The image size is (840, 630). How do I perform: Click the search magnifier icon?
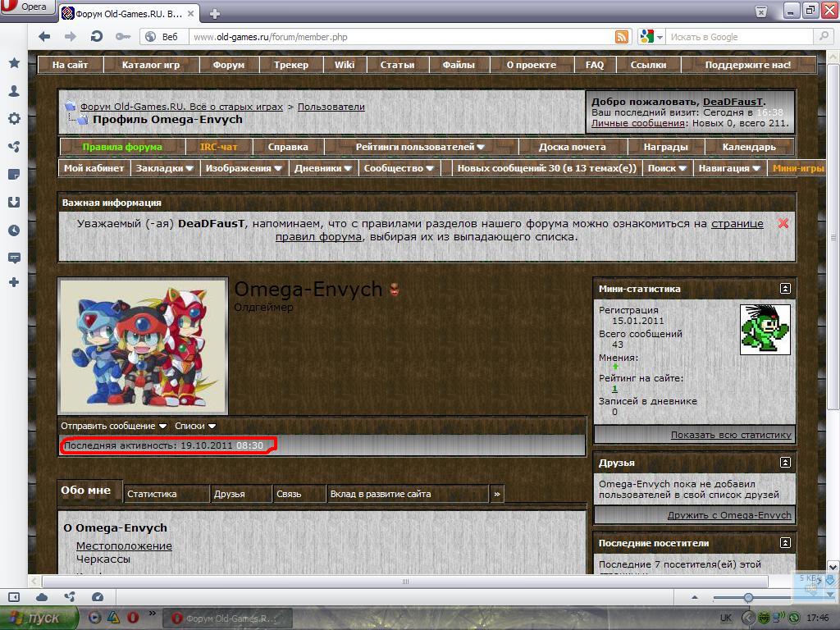pyautogui.click(x=822, y=36)
